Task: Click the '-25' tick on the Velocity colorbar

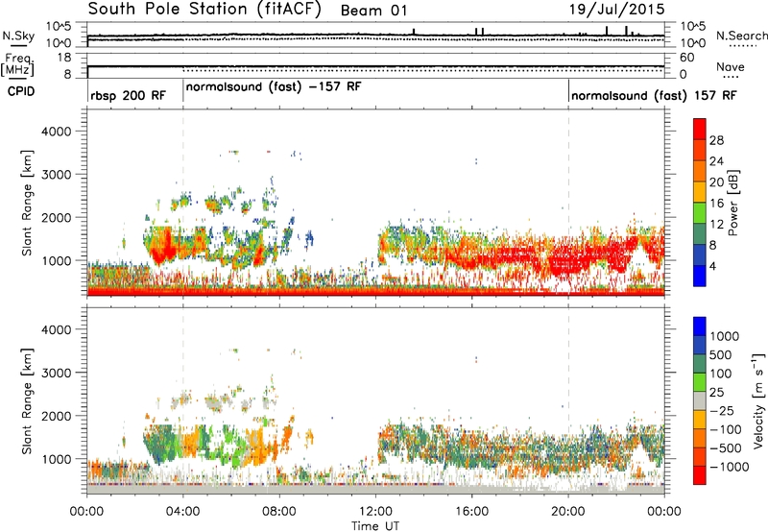Action: pos(722,411)
